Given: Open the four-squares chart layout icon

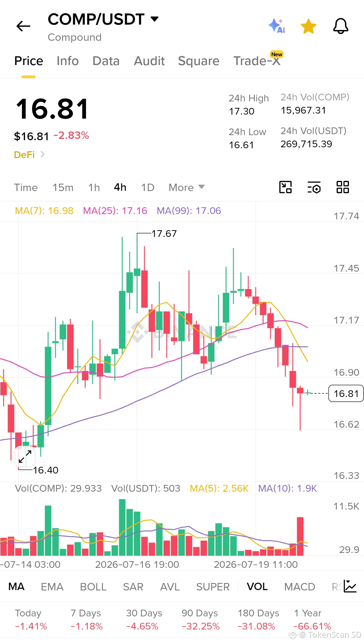Looking at the screenshot, I should (342, 187).
